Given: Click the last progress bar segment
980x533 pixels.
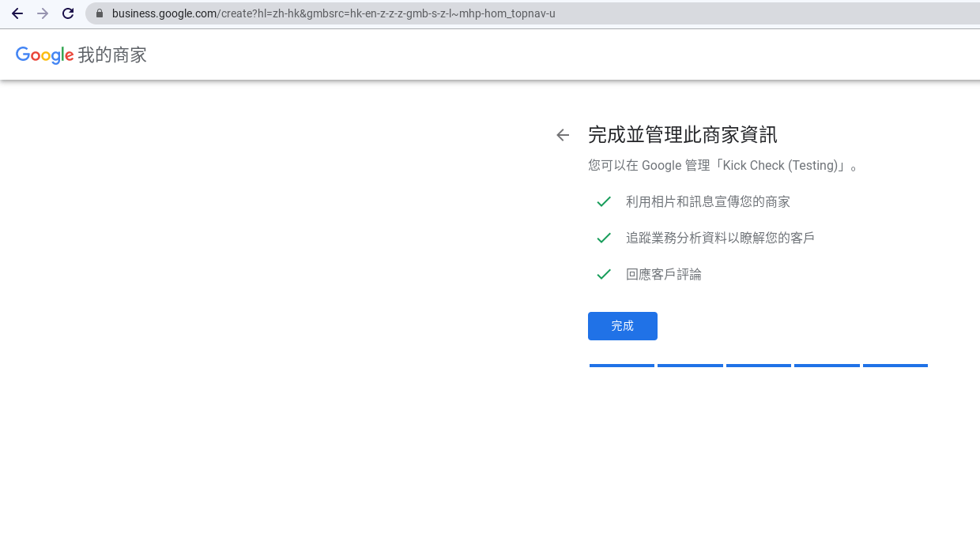Looking at the screenshot, I should click(895, 366).
